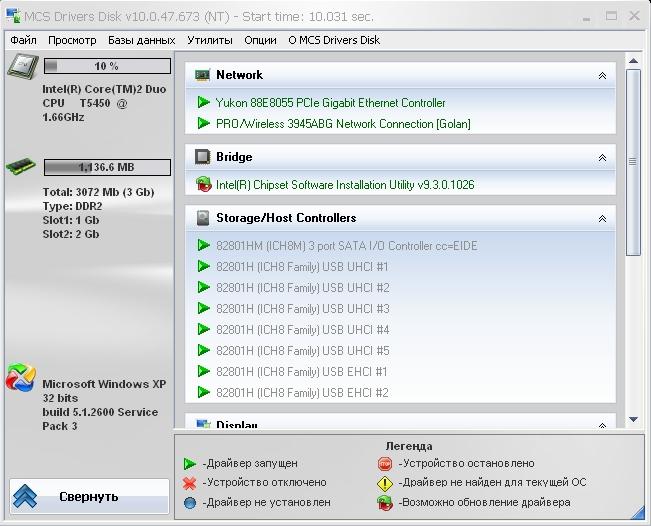The image size is (651, 526).
Task: Click the Bridge section header icon
Action: [x=203, y=157]
